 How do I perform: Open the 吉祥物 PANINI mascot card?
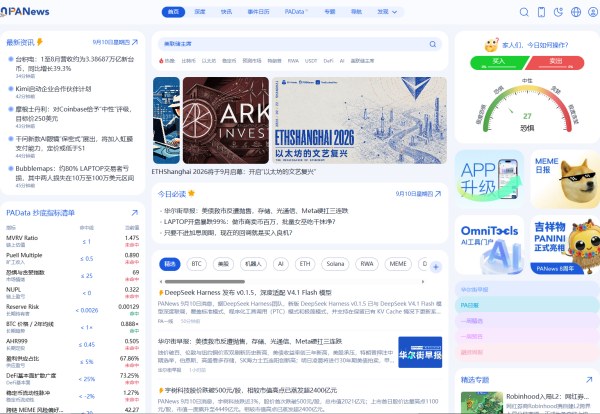(565, 245)
